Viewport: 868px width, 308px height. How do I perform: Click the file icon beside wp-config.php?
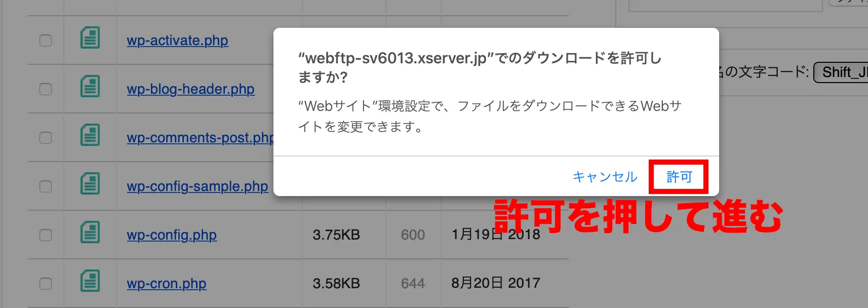(x=90, y=233)
